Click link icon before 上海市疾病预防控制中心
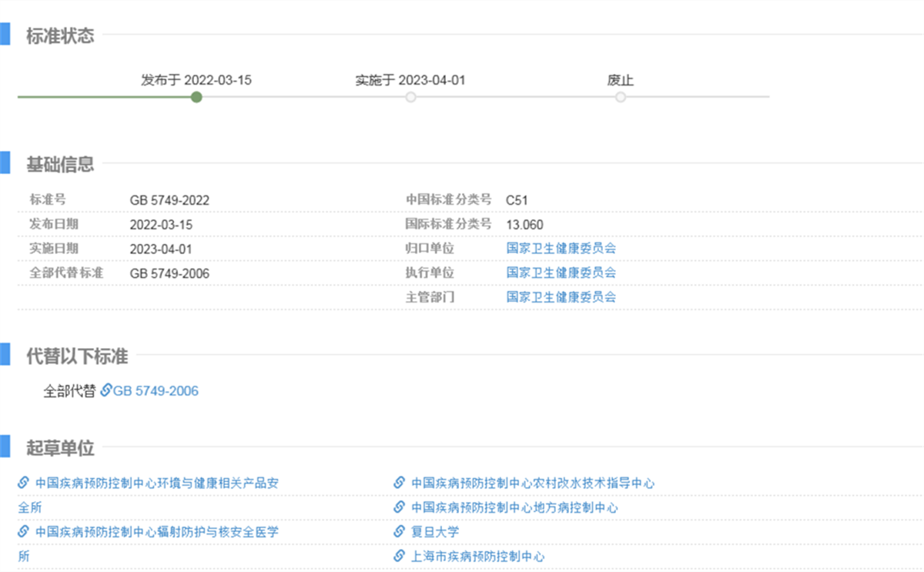Image resolution: width=924 pixels, height=572 pixels. [399, 556]
